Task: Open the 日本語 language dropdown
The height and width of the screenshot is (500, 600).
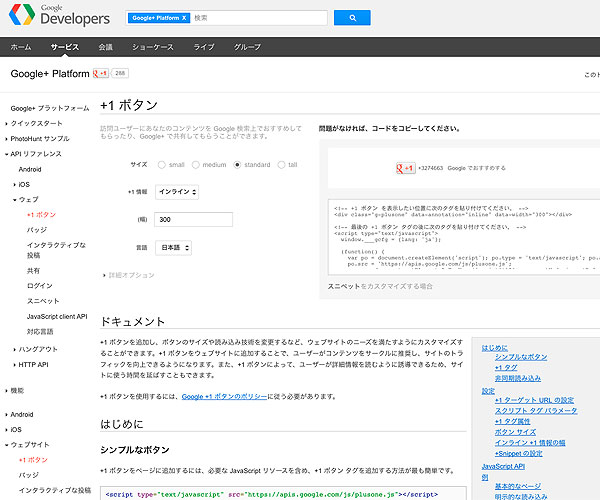Action: [x=173, y=248]
